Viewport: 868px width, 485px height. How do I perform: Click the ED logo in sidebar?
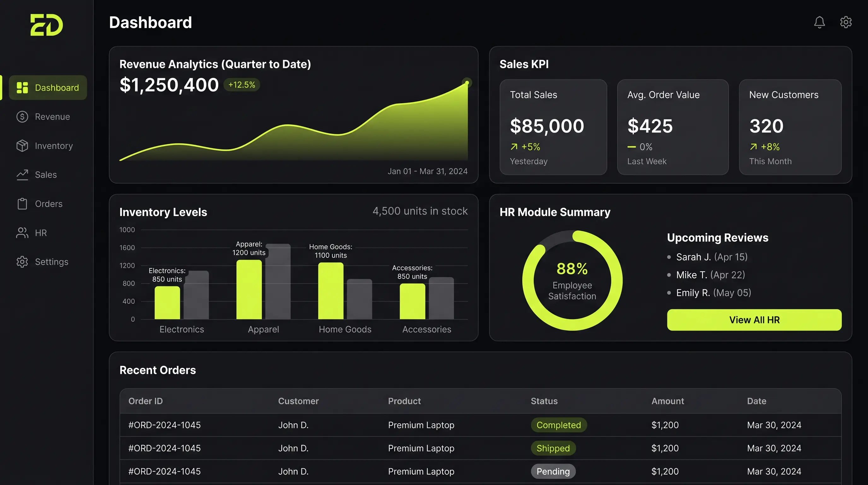click(46, 25)
